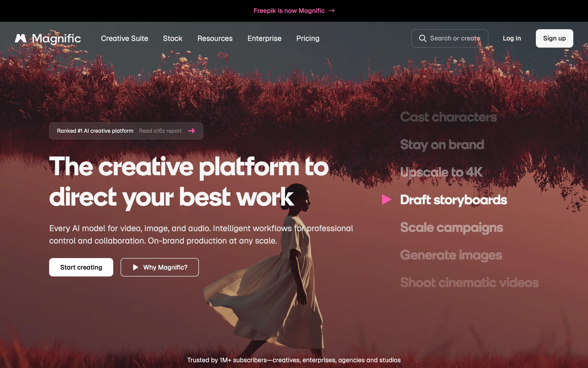The height and width of the screenshot is (368, 588).
Task: Select the Cast characters option
Action: point(448,117)
